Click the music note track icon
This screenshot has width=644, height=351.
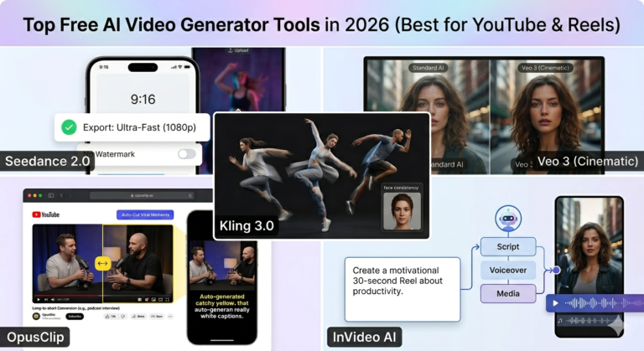560,321
